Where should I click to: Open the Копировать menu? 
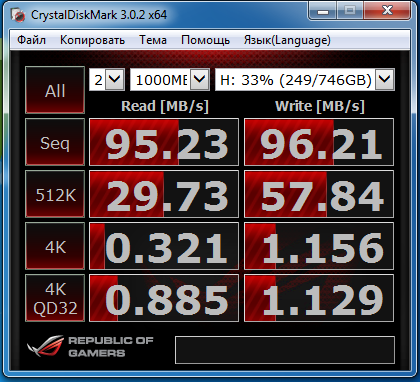92,40
